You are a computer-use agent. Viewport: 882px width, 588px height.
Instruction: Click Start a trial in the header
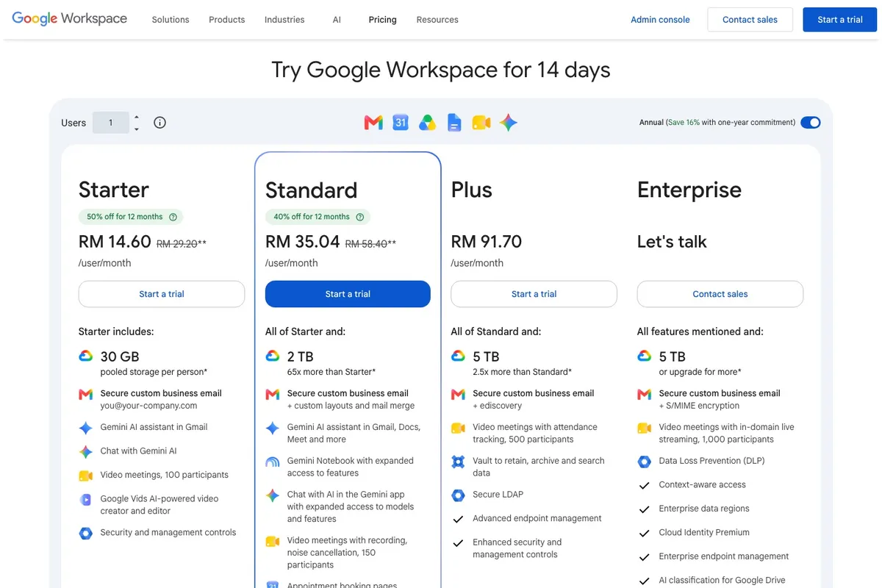coord(840,20)
